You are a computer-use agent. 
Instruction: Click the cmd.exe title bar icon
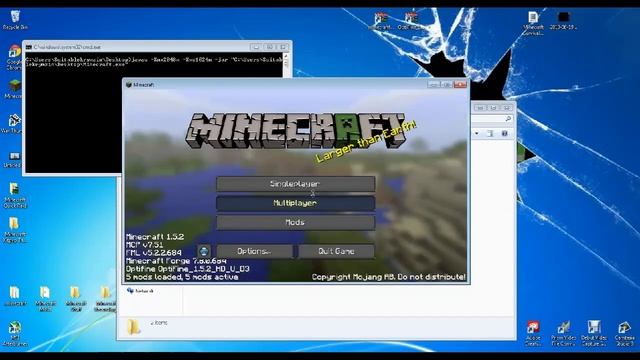(29, 47)
